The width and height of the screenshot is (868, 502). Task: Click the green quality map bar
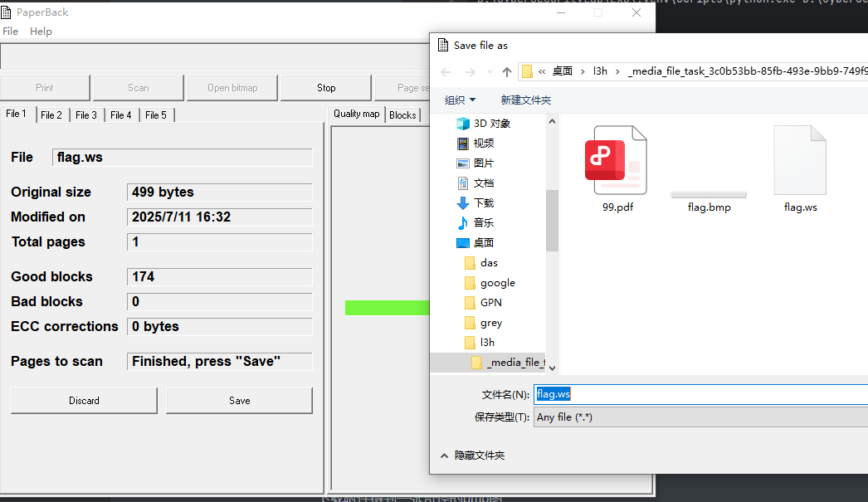pos(387,308)
